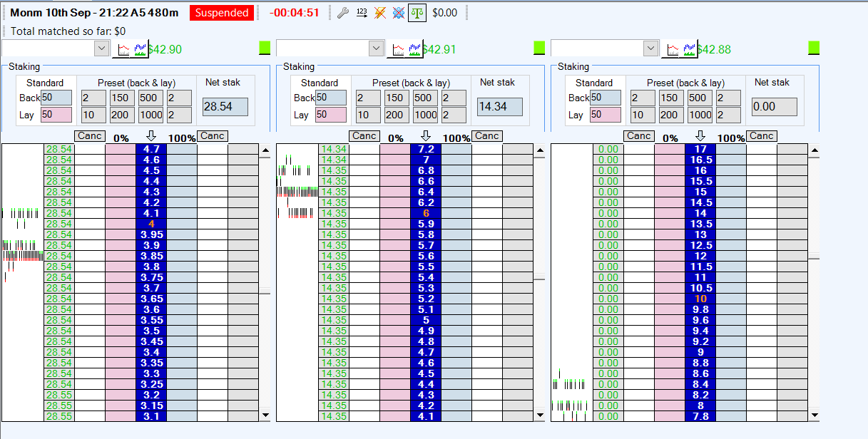The image size is (868, 439).
Task: Select preset stake 150 in first Staking panel
Action: click(122, 98)
